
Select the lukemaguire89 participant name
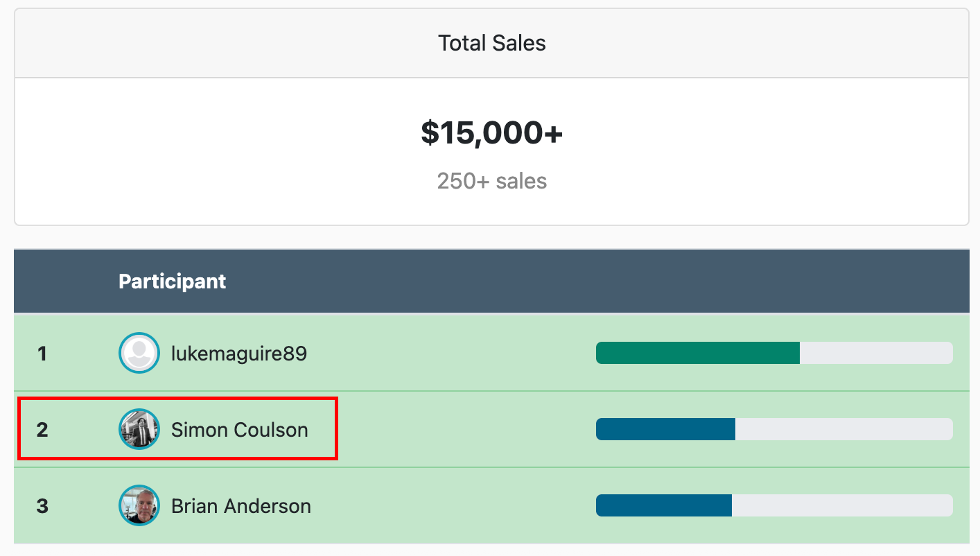(x=239, y=354)
